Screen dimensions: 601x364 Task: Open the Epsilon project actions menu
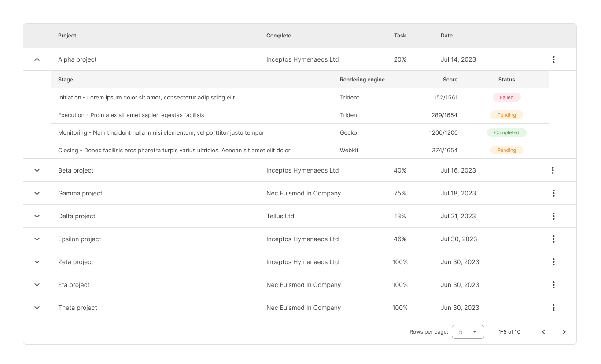pos(553,239)
